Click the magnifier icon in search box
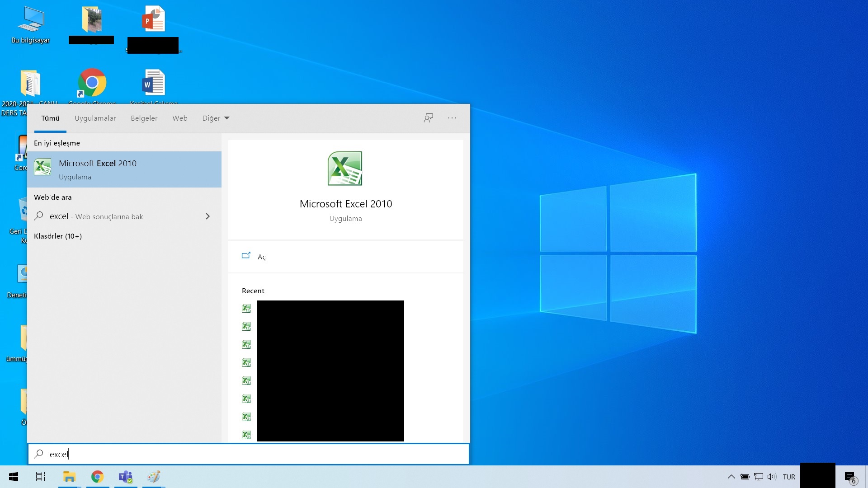The image size is (868, 488). click(39, 454)
